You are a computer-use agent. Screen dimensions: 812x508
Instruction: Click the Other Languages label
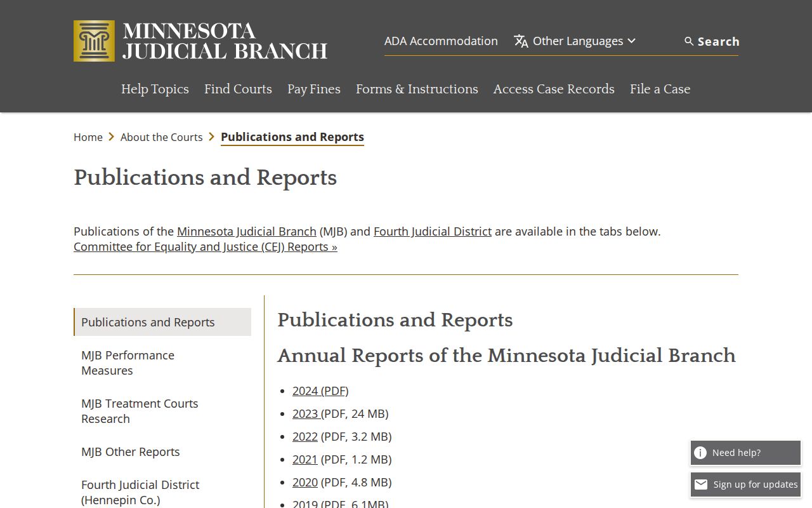[x=578, y=41]
